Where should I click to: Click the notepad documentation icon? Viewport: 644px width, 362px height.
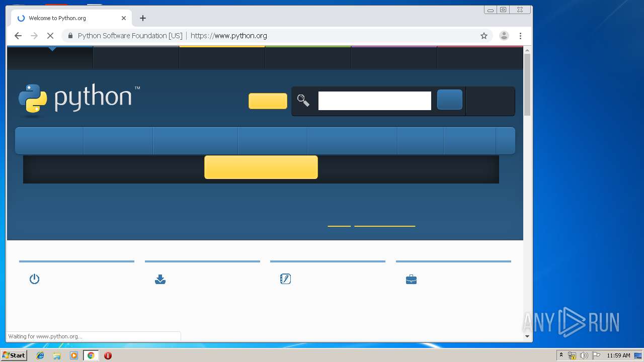pos(285,279)
